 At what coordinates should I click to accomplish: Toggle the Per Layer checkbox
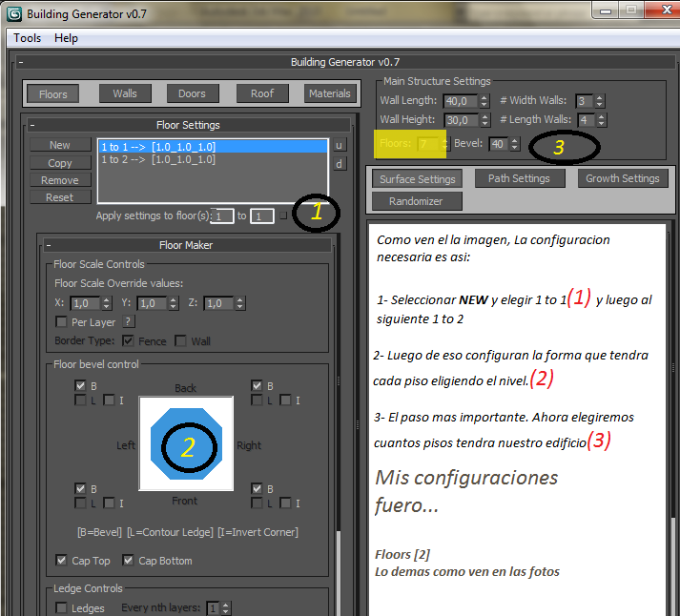pos(64,322)
